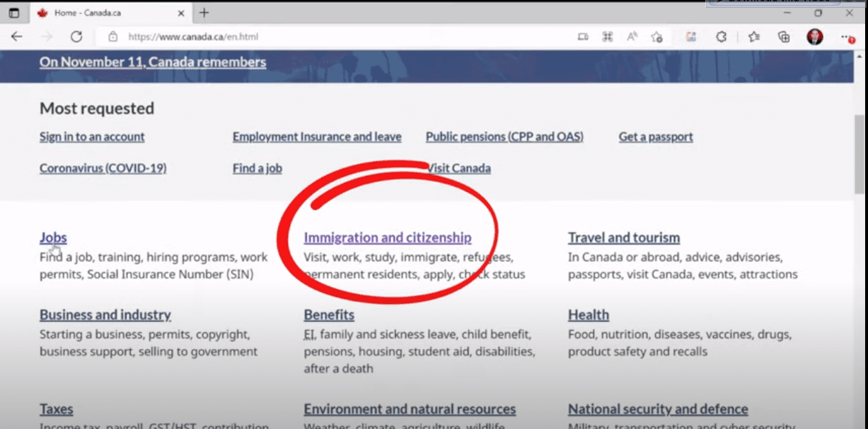Open the Health topic link
868x429 pixels.
click(x=589, y=315)
